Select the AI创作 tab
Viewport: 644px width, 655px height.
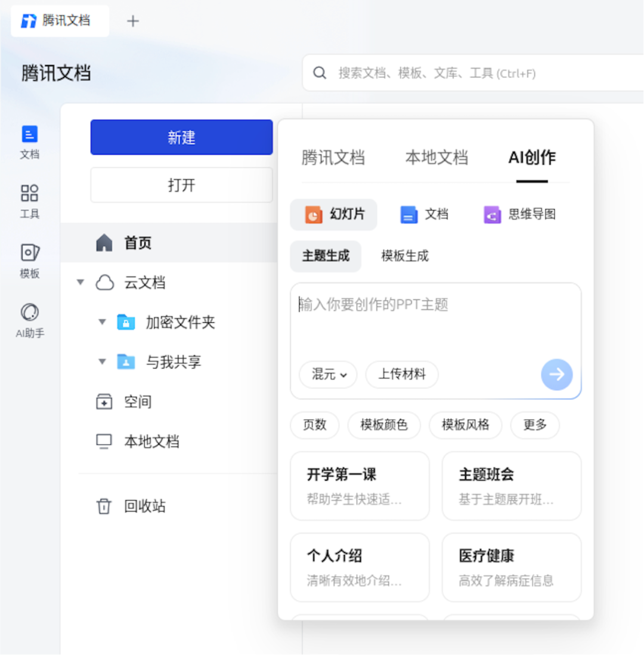[x=532, y=158]
